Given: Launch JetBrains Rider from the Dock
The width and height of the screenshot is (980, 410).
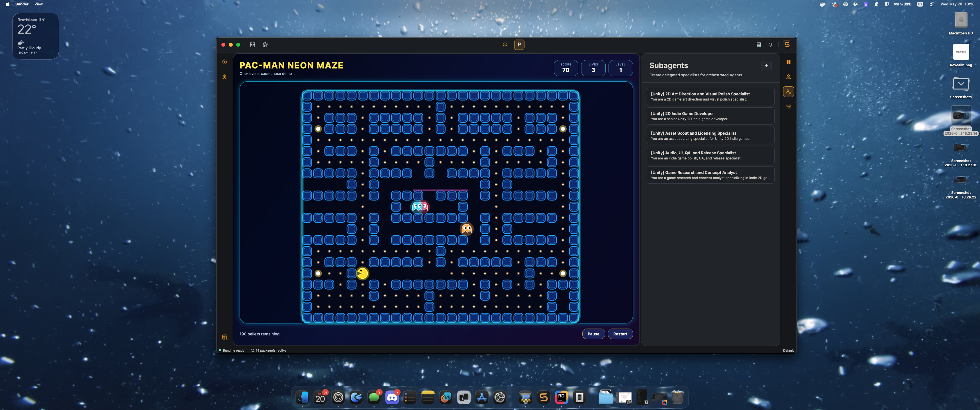Looking at the screenshot, I should 562,397.
